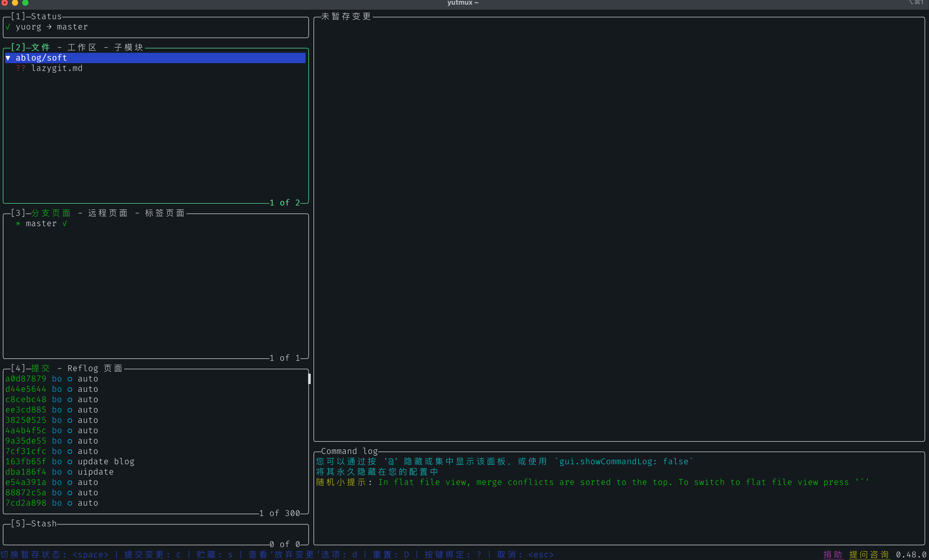Open the 文件 tab in panel 2

click(40, 47)
